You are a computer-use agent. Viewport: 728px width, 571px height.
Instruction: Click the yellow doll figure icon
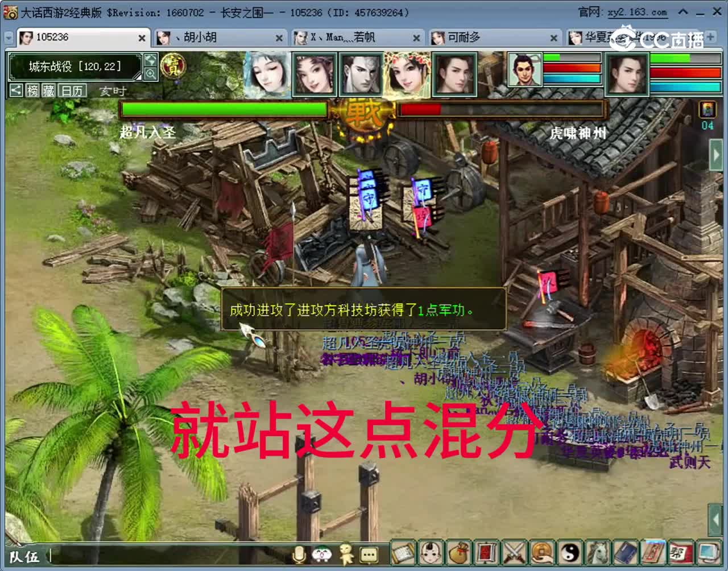[346, 554]
